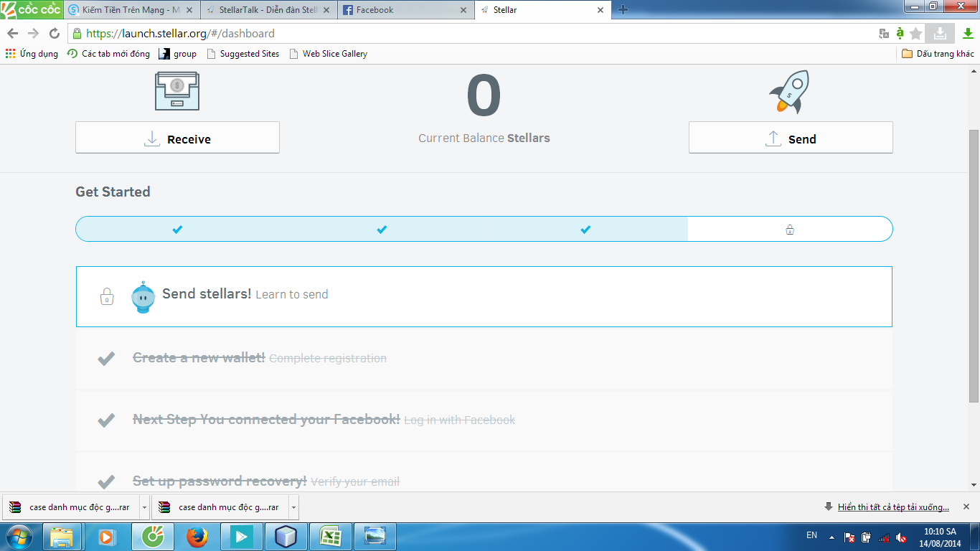Reload the Stellar dashboard page
This screenshot has width=980, height=551.
[x=54, y=34]
